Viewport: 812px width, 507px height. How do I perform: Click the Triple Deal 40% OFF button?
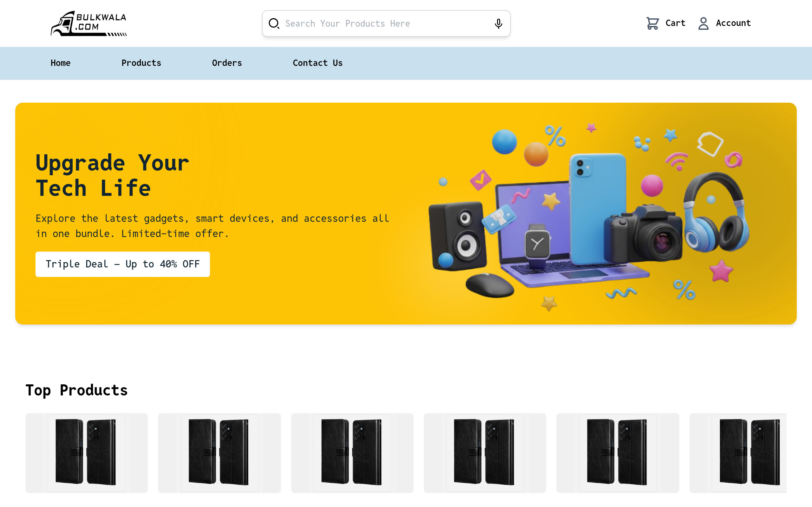pos(122,264)
